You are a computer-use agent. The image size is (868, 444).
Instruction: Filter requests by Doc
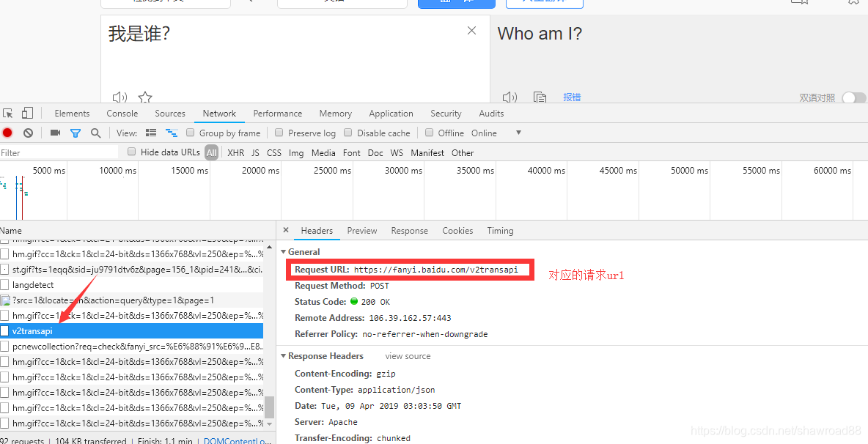375,152
